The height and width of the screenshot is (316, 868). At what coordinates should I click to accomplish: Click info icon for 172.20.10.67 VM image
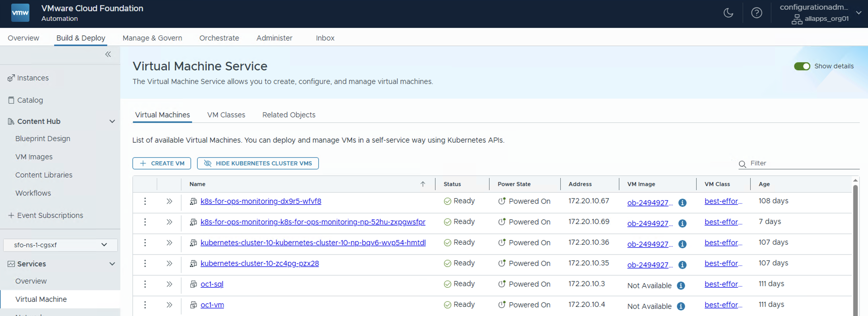[x=682, y=203]
